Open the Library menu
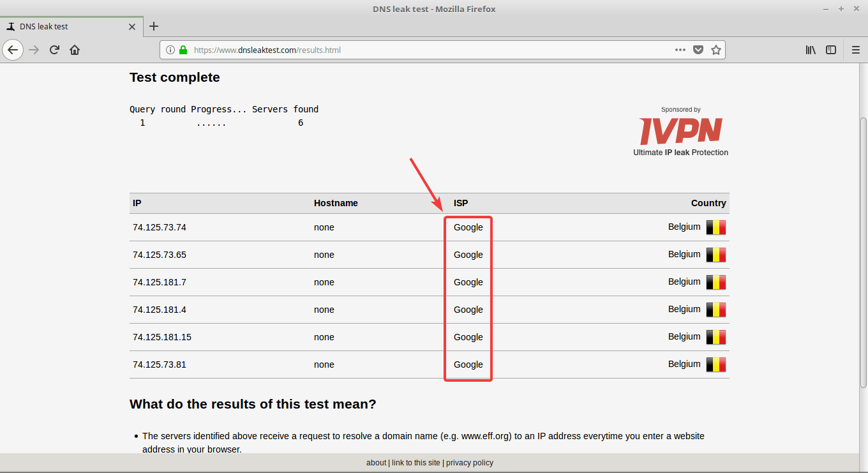 811,50
